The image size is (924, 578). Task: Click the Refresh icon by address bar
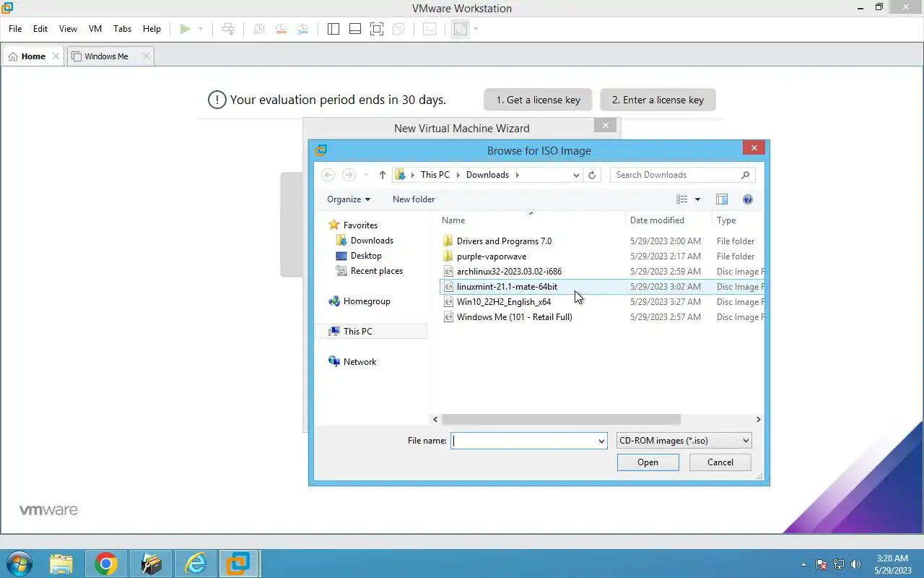[x=592, y=175]
